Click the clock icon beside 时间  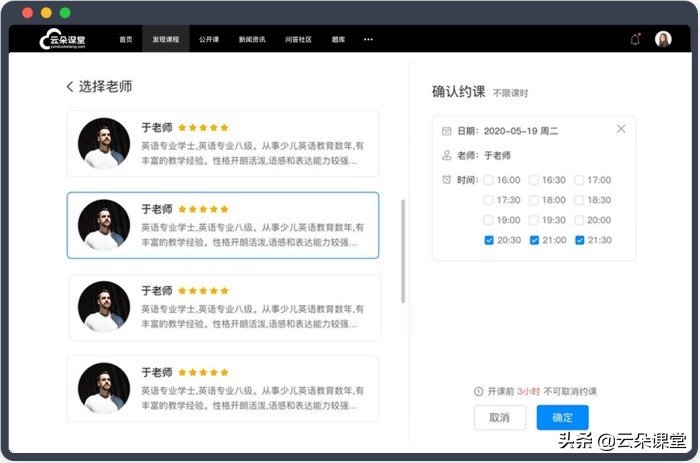click(x=446, y=179)
